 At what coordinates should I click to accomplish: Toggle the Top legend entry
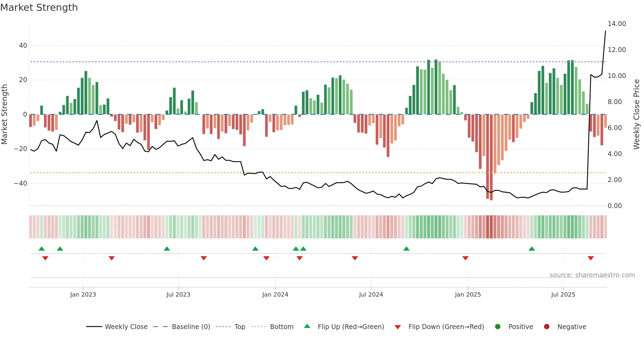230,327
